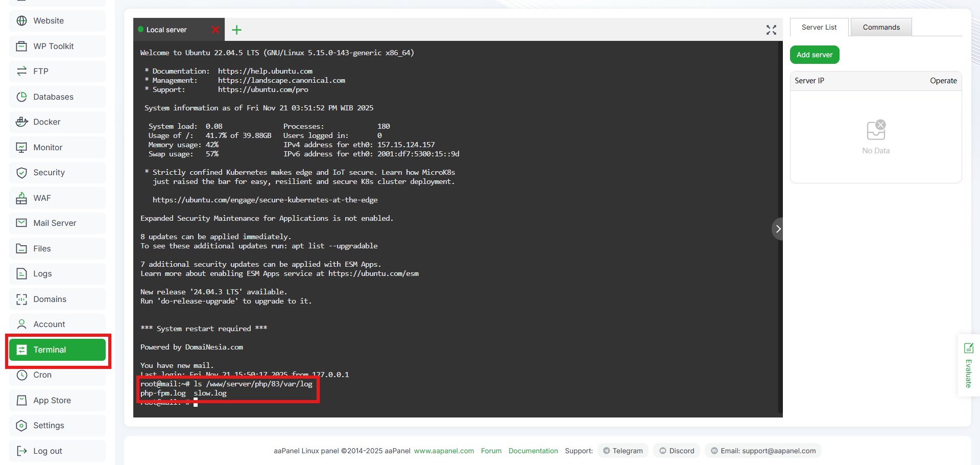Click the Log out arrow icon
Viewport: 980px width, 465px height.
point(21,451)
